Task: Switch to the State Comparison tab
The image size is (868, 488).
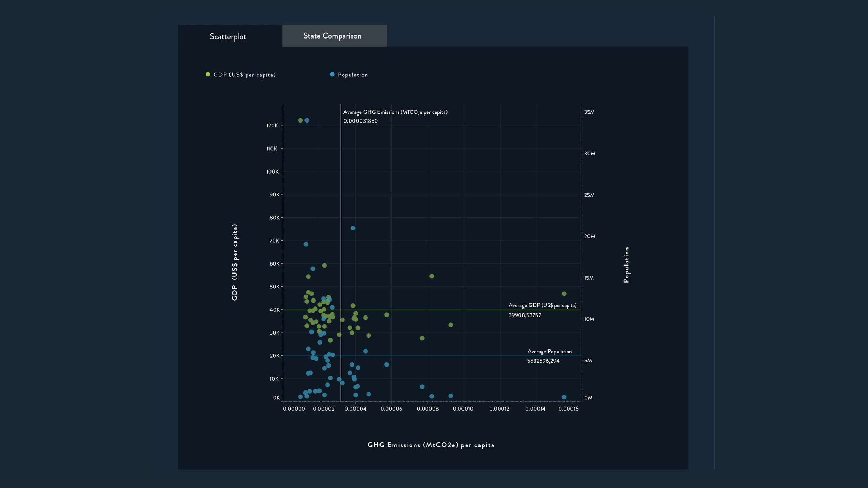Action: (x=334, y=36)
